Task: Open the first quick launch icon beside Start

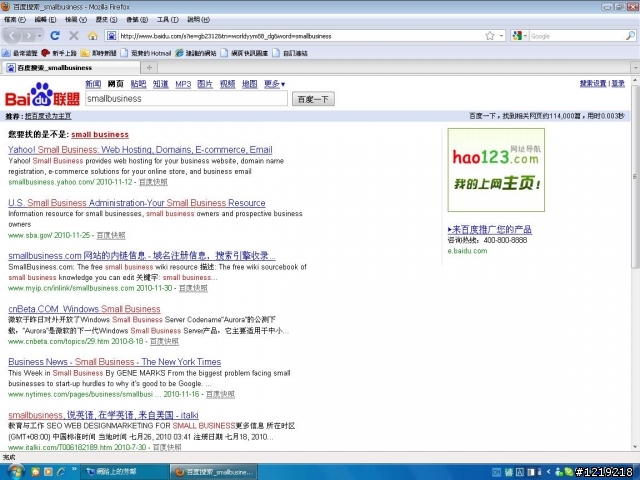Action: click(36, 472)
